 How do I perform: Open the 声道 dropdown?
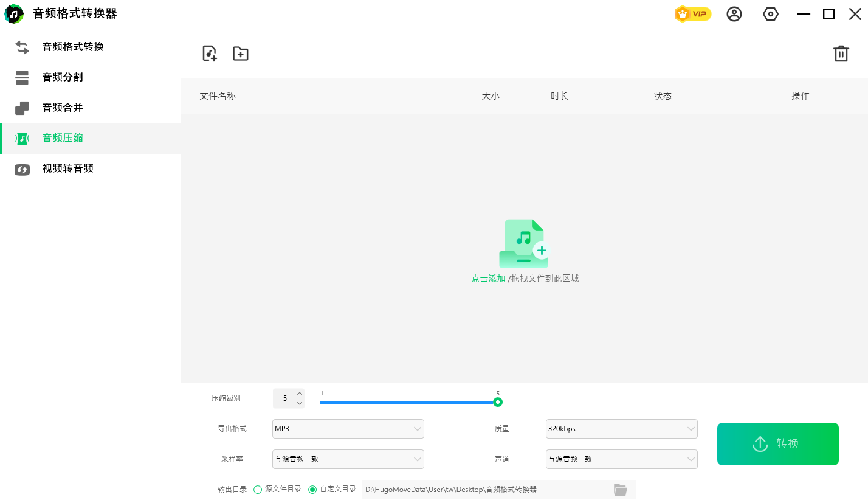click(x=621, y=459)
